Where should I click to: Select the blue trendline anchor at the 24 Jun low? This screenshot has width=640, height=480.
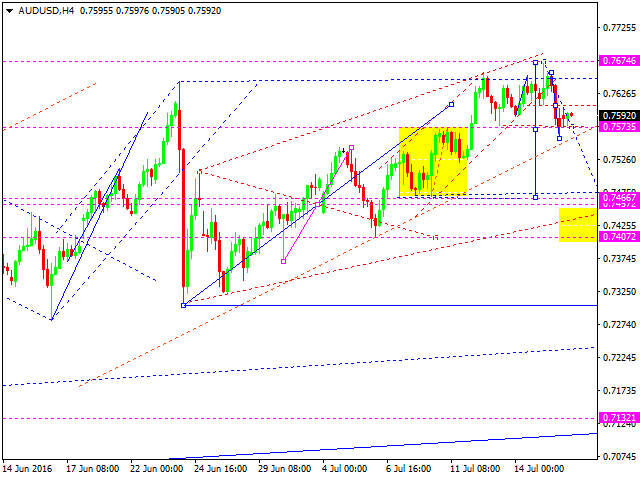(183, 305)
